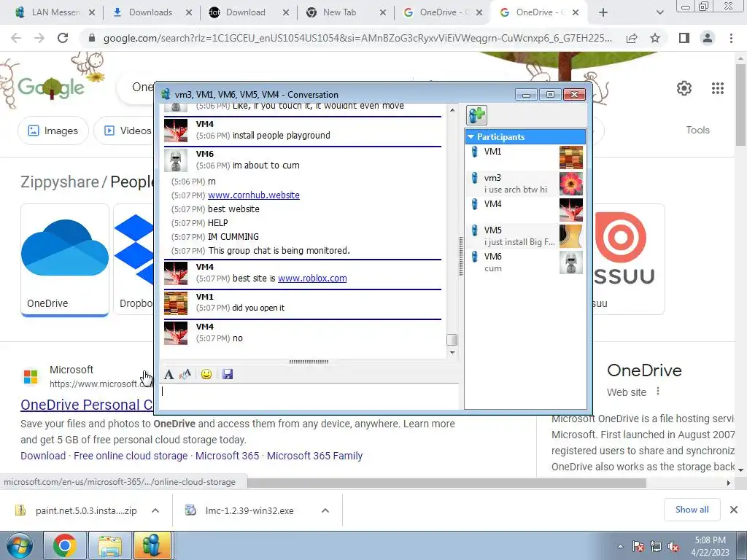Toggle Chrome's side panel icon

click(684, 38)
